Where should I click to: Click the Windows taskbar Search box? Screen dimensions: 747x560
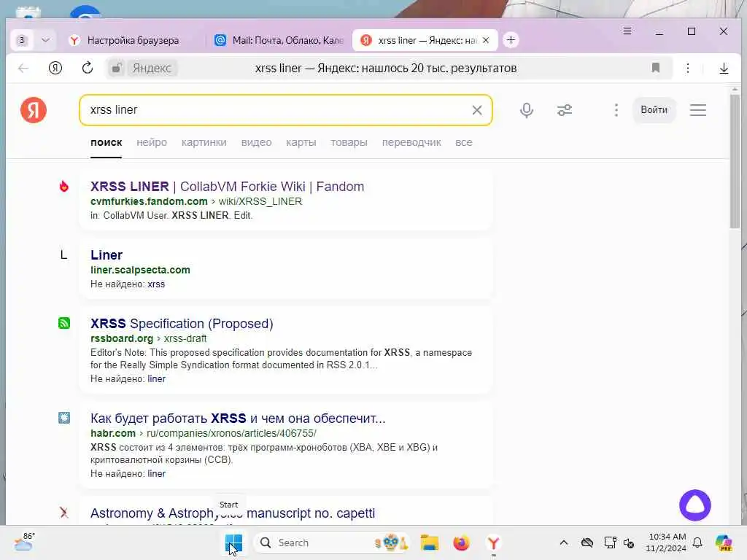click(x=331, y=542)
